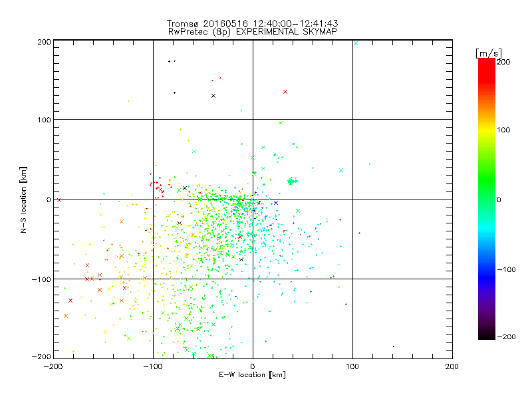Viewport: 532px width, 399px height.
Task: Click the plot title "Tromsø 20160516 12:40:00-12:41:43"
Action: (252, 23)
